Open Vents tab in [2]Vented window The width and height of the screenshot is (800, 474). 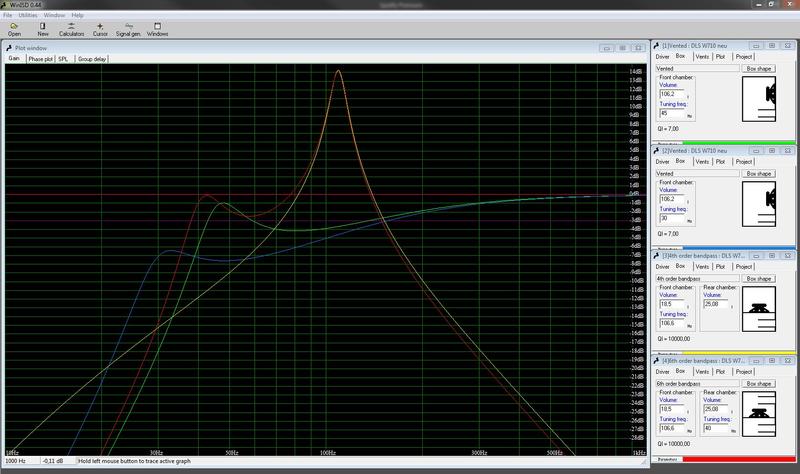coord(703,162)
